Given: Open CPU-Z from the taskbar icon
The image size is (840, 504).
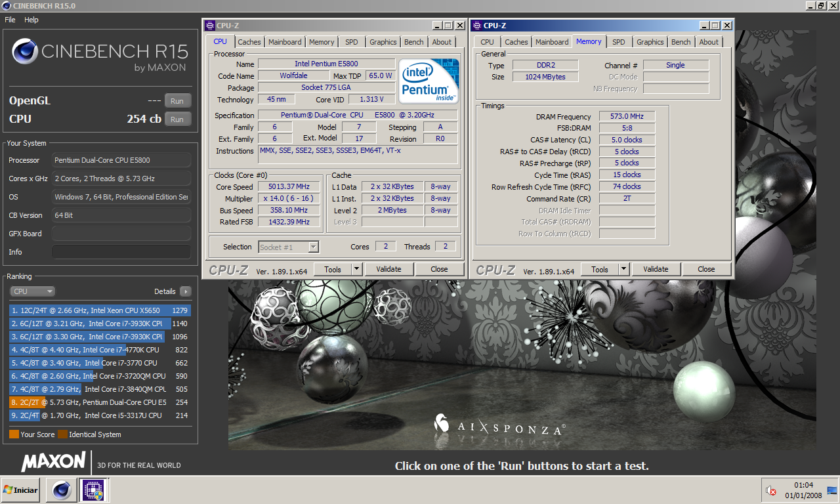Looking at the screenshot, I should tap(93, 490).
